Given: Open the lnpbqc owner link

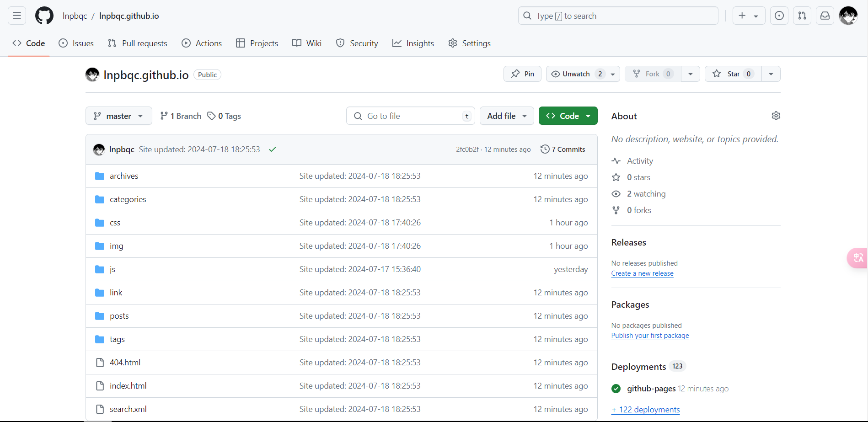Looking at the screenshot, I should pos(75,16).
